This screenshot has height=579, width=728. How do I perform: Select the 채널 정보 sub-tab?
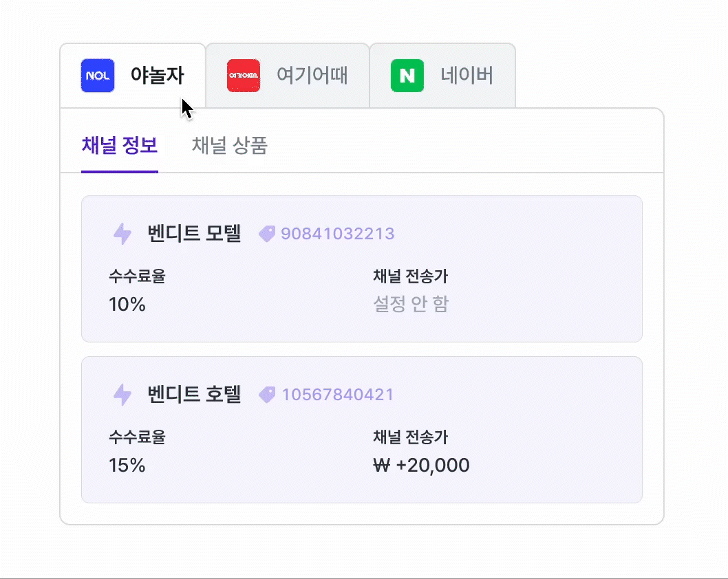(x=120, y=146)
